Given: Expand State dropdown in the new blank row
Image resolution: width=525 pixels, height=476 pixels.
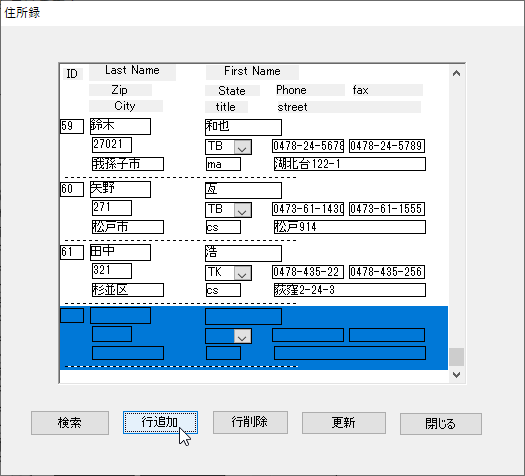Looking at the screenshot, I should (x=242, y=336).
